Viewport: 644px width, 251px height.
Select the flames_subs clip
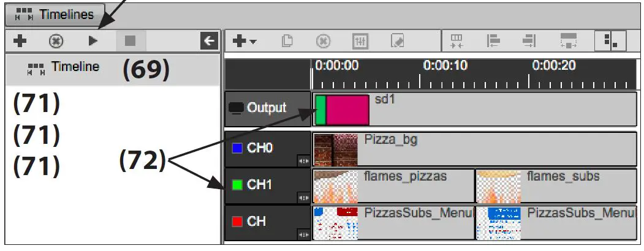[x=555, y=185]
